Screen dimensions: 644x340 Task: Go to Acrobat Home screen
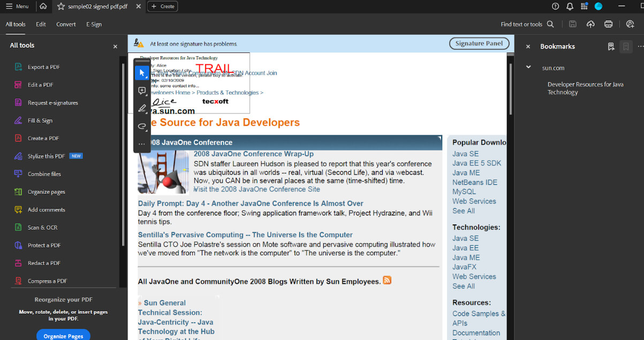coord(42,6)
